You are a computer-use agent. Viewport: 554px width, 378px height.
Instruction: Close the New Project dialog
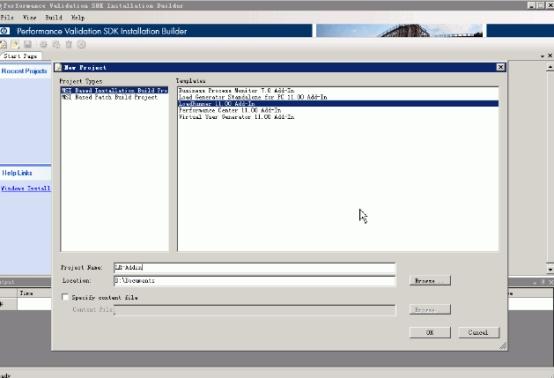click(x=500, y=67)
